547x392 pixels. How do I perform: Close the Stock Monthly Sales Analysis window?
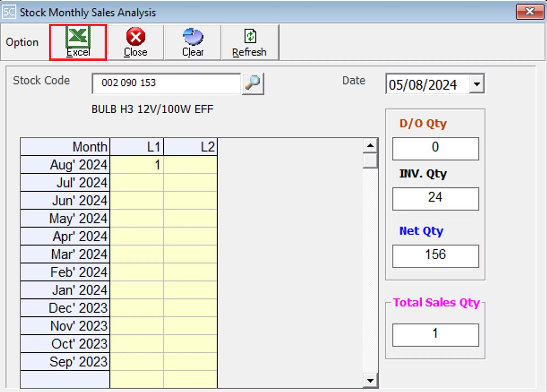tap(530, 12)
